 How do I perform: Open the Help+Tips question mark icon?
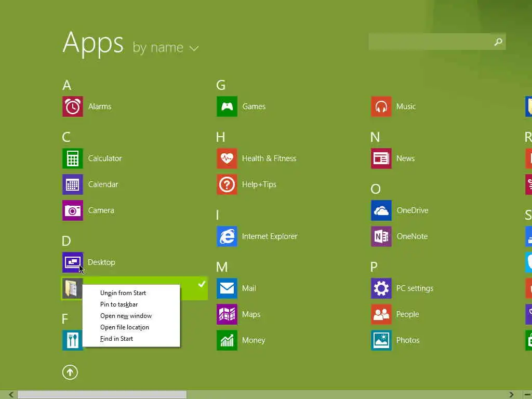(x=227, y=184)
